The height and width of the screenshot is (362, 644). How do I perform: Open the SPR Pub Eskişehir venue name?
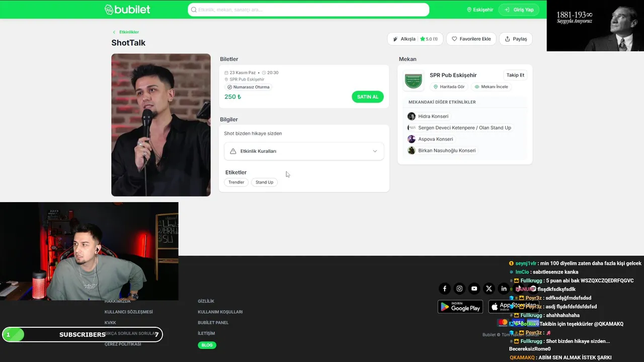click(x=453, y=75)
